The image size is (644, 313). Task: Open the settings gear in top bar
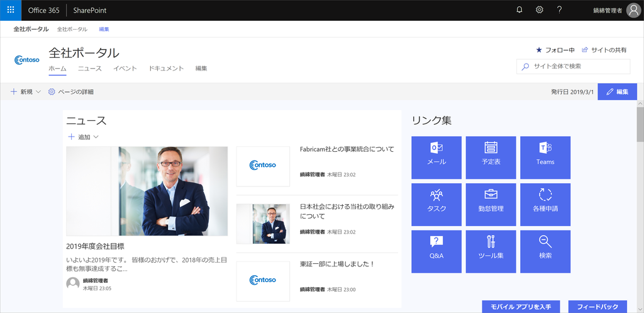coord(540,10)
